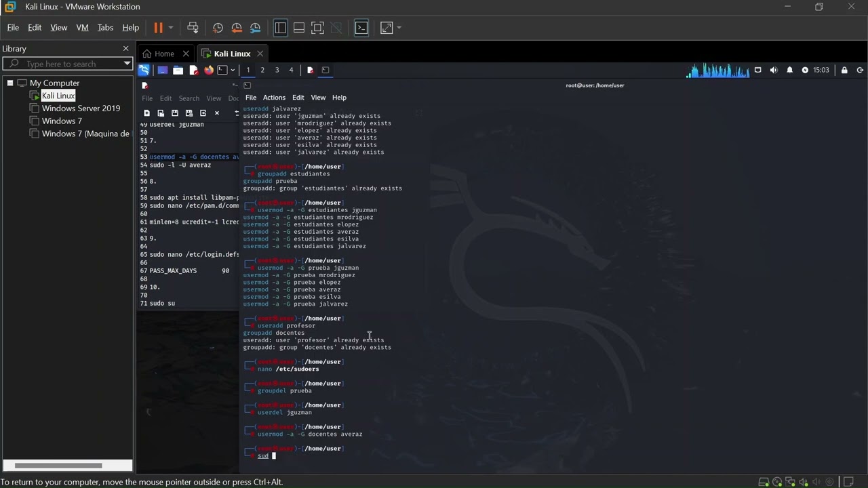Open the library search filter dropdown

coord(127,64)
